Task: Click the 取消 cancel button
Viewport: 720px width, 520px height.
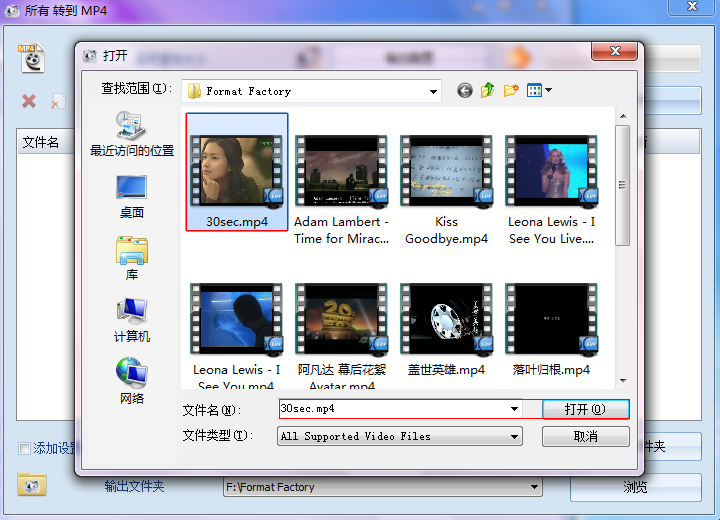Action: pyautogui.click(x=585, y=436)
